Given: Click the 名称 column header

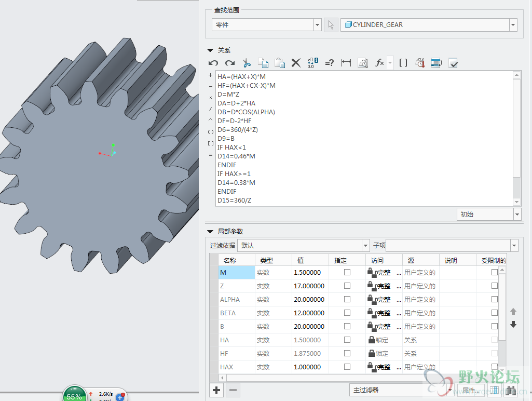Looking at the screenshot, I should 237,260.
